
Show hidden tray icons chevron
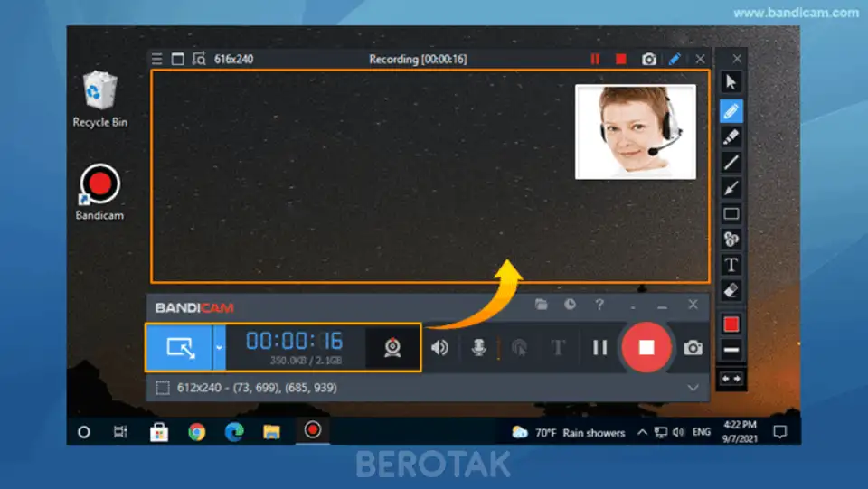click(642, 432)
